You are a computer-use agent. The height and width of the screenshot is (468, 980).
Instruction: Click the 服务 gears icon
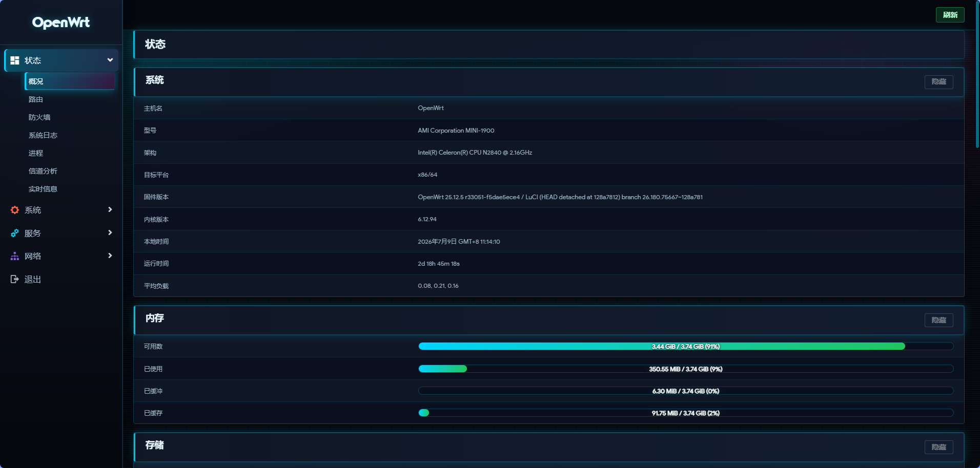[15, 233]
